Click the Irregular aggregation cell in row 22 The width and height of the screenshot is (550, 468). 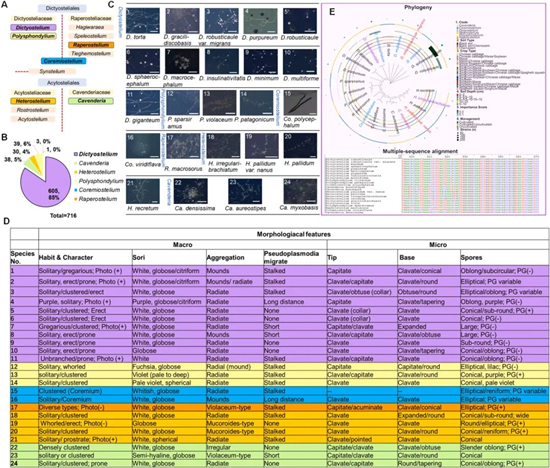tap(235, 448)
